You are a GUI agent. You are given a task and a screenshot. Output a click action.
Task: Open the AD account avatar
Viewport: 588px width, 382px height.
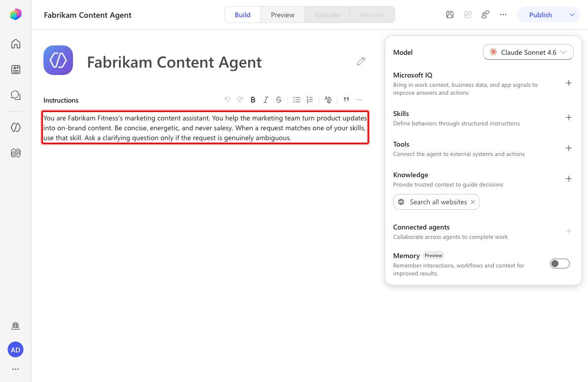pos(15,350)
